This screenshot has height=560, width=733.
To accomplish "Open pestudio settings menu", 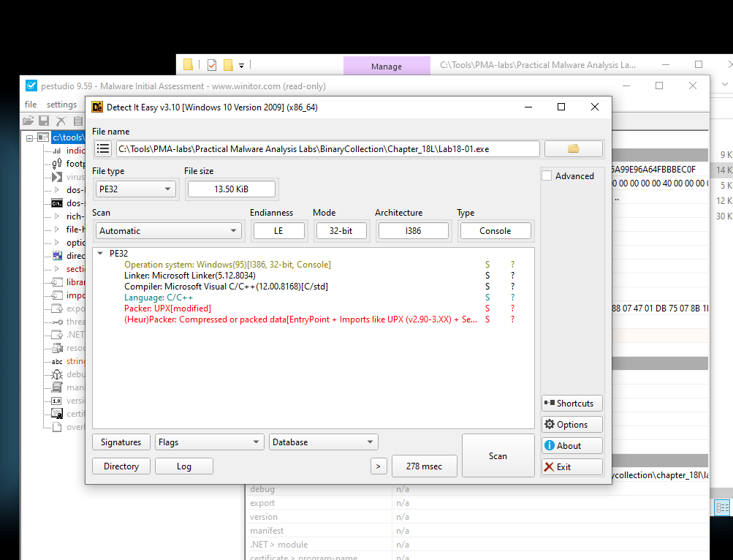I will coord(61,105).
